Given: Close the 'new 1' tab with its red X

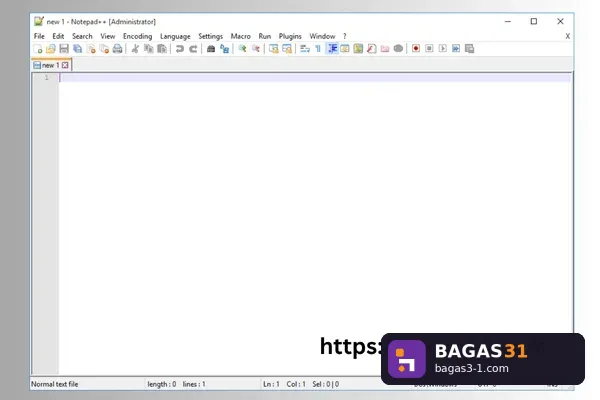Looking at the screenshot, I should click(65, 65).
